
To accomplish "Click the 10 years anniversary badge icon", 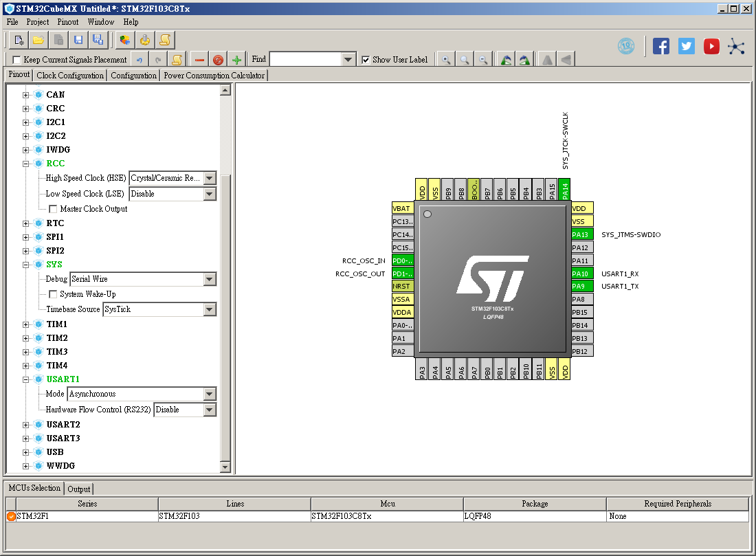I will pyautogui.click(x=626, y=46).
